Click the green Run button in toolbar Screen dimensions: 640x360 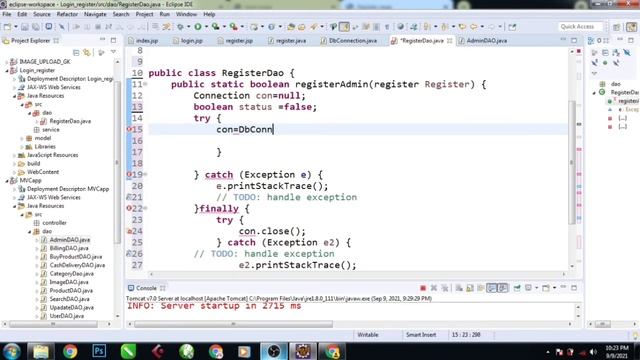coord(198,27)
